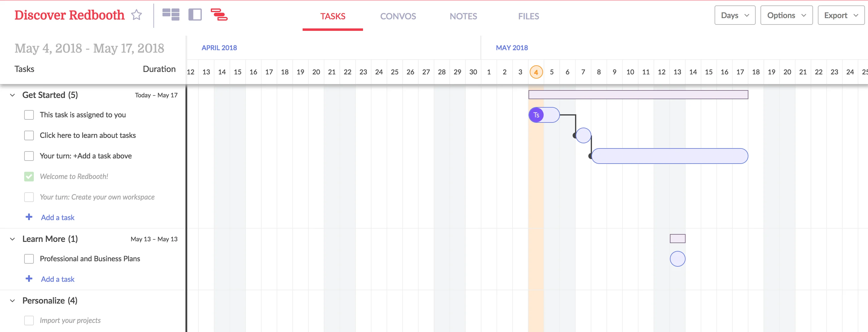Check 'This task is assigned to you'
This screenshot has height=332, width=868.
(x=29, y=115)
